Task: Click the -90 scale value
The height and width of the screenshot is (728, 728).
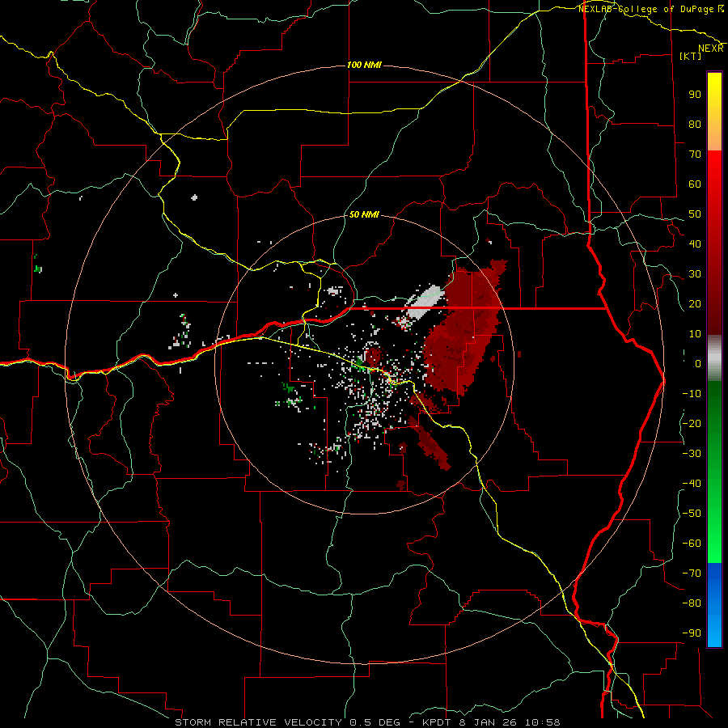Action: coord(692,633)
